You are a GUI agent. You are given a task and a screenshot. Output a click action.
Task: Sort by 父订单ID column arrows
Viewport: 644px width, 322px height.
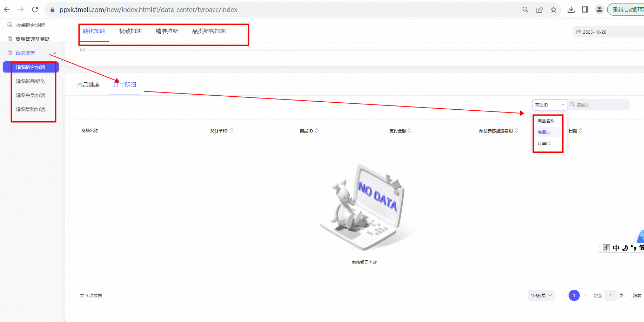[231, 131]
